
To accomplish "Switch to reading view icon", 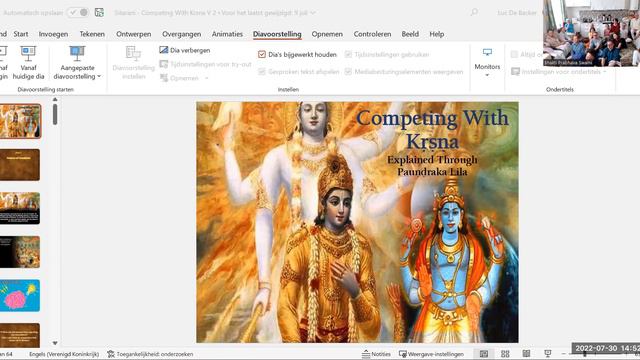I will click(526, 353).
